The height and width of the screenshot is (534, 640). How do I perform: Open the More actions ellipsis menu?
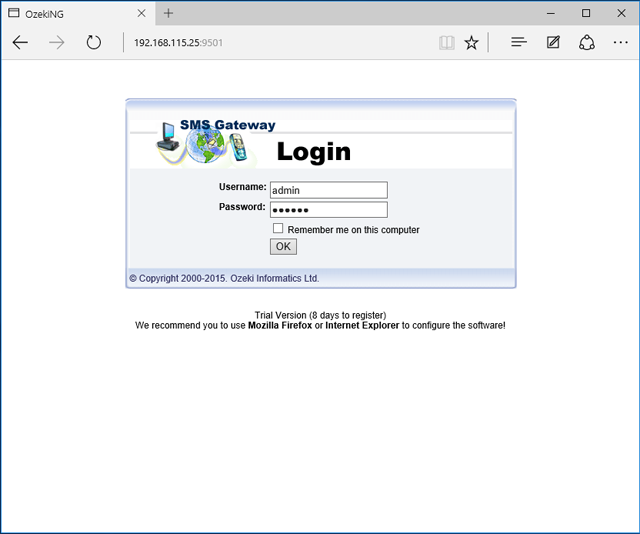620,42
